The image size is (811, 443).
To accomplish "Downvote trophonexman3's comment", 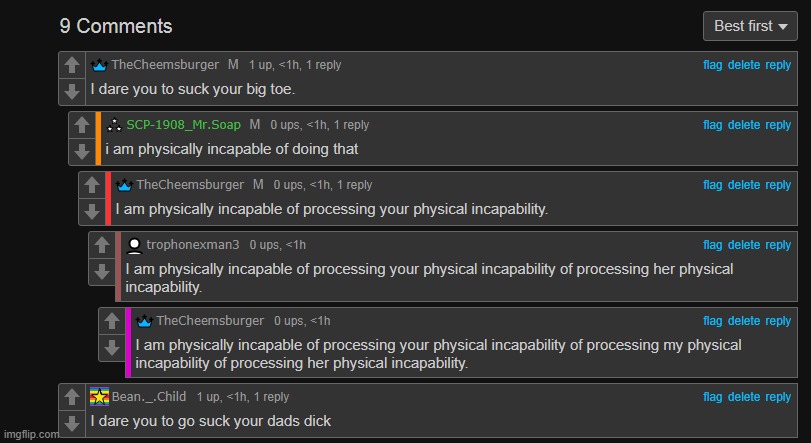I will pyautogui.click(x=101, y=271).
